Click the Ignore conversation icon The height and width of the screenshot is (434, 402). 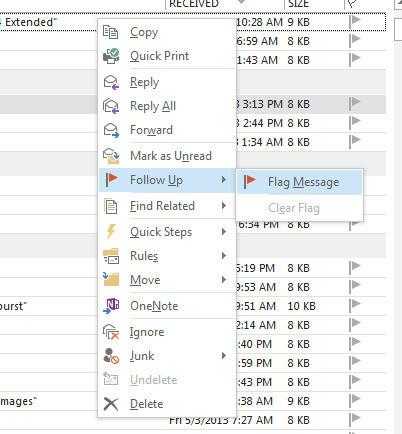(111, 332)
